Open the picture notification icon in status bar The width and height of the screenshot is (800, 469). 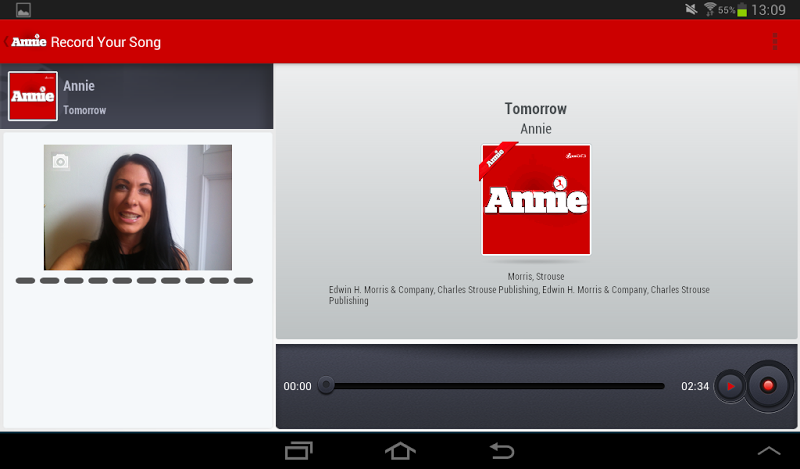(23, 10)
